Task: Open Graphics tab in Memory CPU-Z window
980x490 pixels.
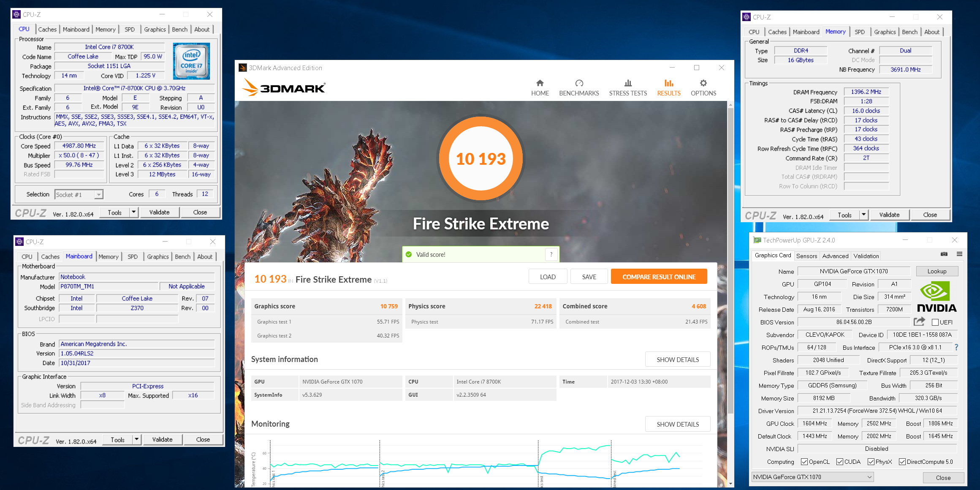Action: tap(885, 32)
